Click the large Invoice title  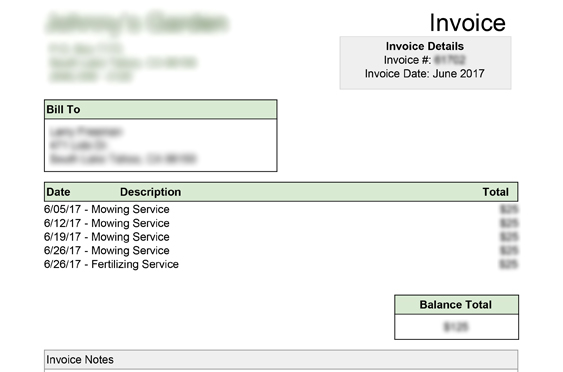pos(467,23)
